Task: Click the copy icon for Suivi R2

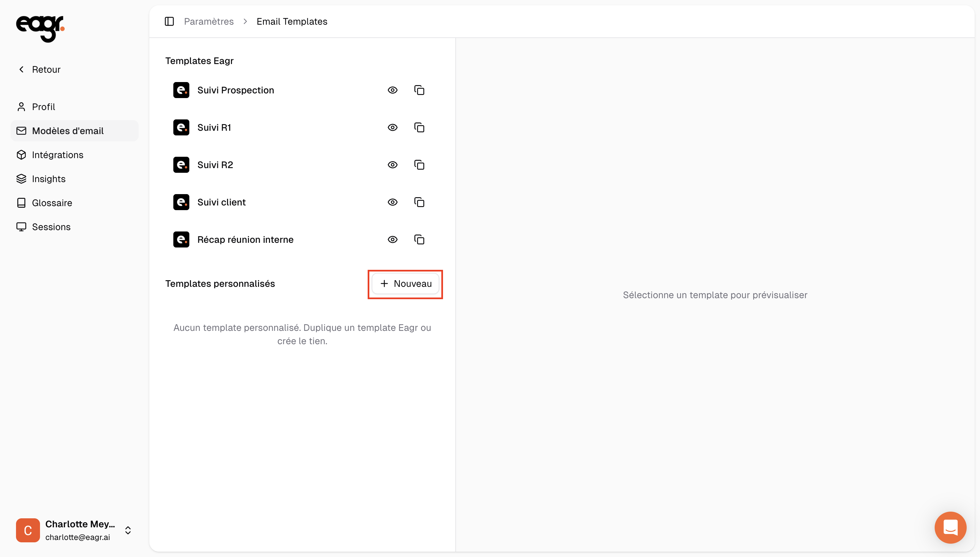Action: pos(419,165)
